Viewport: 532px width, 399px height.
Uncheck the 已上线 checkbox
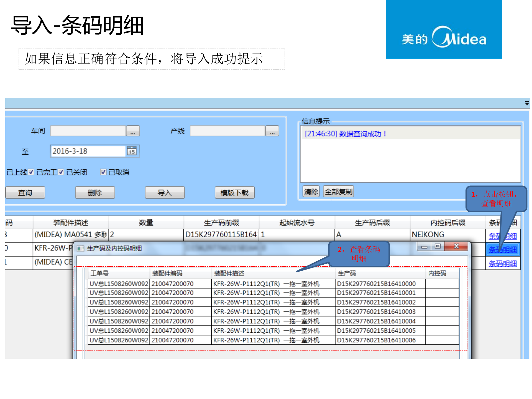(30, 172)
